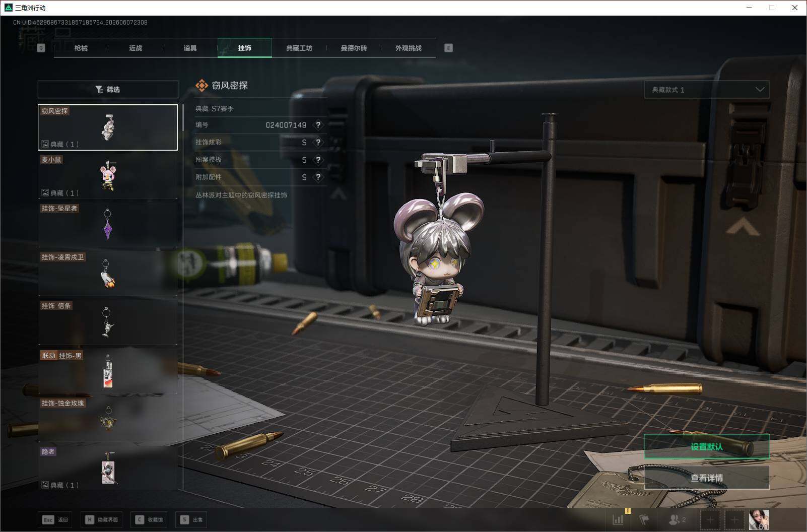Expand the 典藏款式 1 style dropdown
Image resolution: width=807 pixels, height=532 pixels.
tap(707, 90)
